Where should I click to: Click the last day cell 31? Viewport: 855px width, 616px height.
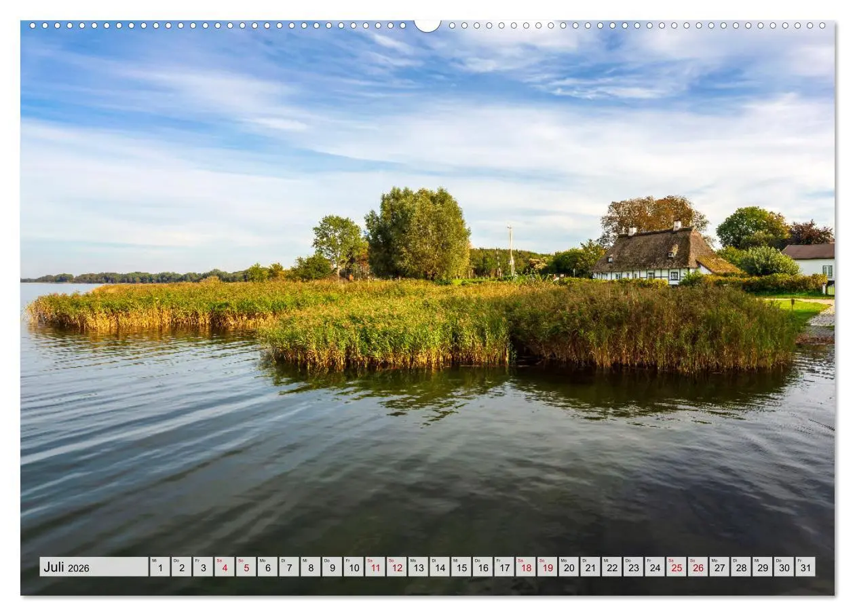point(805,567)
